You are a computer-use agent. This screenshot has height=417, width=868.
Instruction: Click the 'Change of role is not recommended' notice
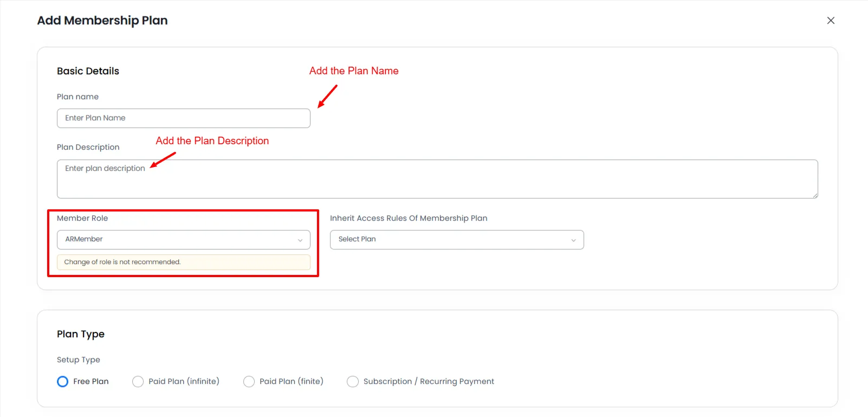[183, 262]
